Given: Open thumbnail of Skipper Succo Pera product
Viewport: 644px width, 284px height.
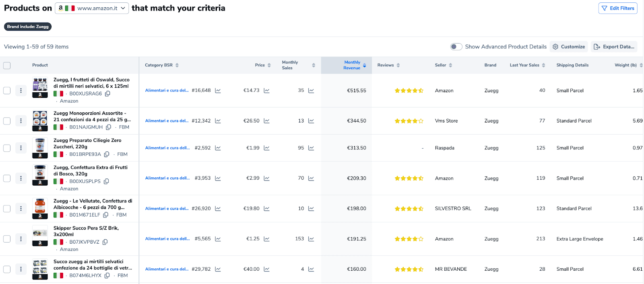Looking at the screenshot, I should (40, 236).
